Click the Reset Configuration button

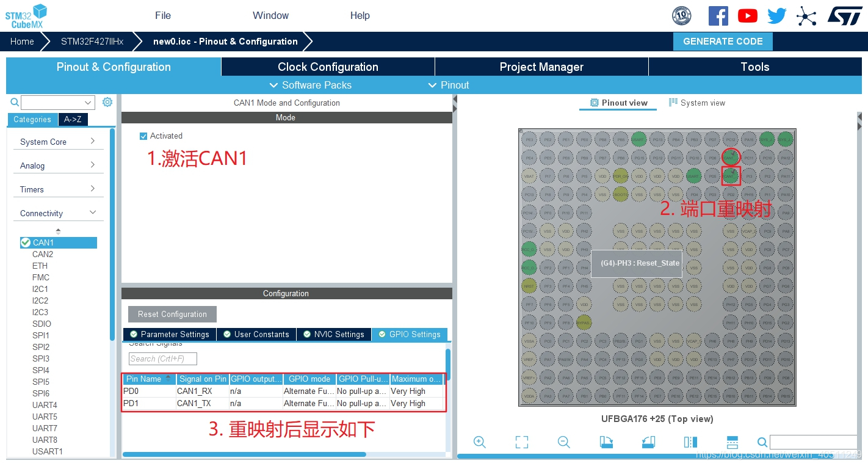[x=172, y=315]
